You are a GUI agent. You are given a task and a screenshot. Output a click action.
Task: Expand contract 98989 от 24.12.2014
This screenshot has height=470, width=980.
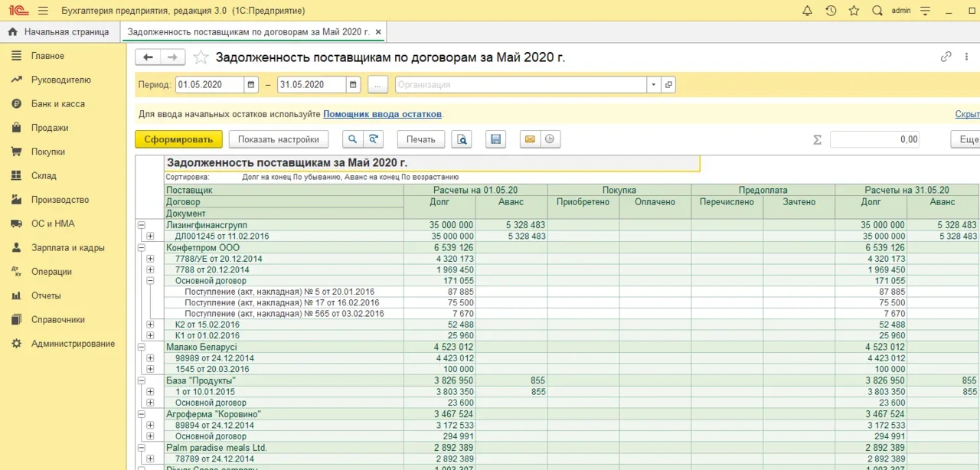[150, 358]
